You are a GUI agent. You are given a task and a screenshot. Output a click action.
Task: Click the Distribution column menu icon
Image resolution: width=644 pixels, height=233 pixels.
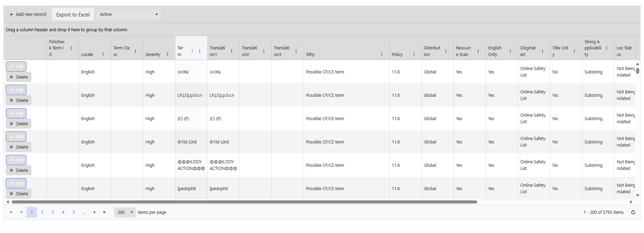click(x=446, y=51)
